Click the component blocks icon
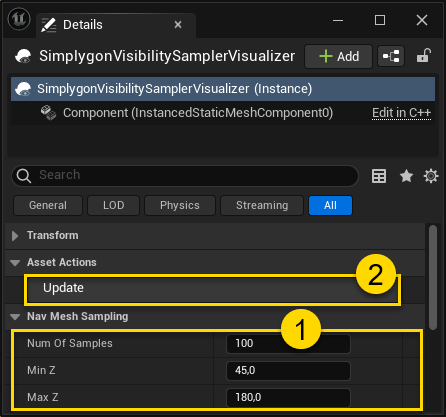The height and width of the screenshot is (417, 446). [x=48, y=113]
